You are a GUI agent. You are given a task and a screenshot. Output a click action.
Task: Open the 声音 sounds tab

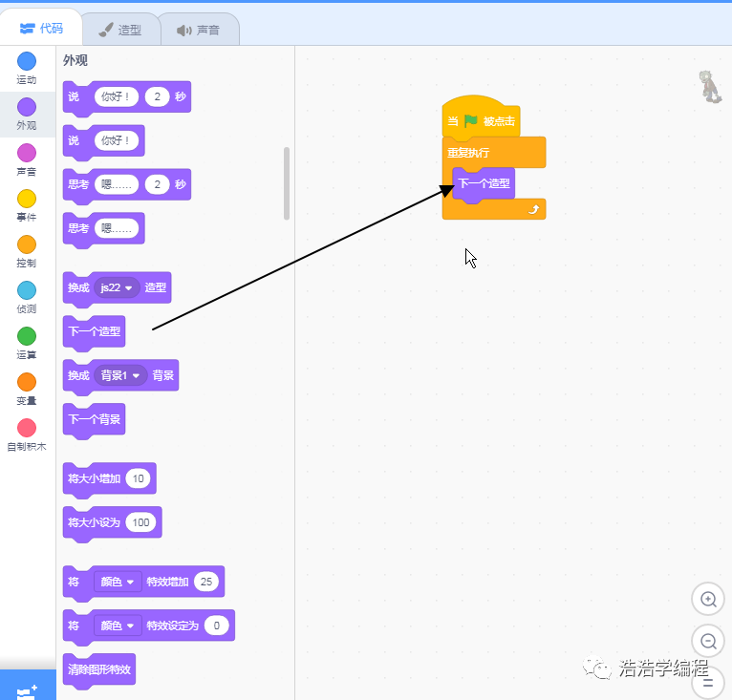click(199, 31)
